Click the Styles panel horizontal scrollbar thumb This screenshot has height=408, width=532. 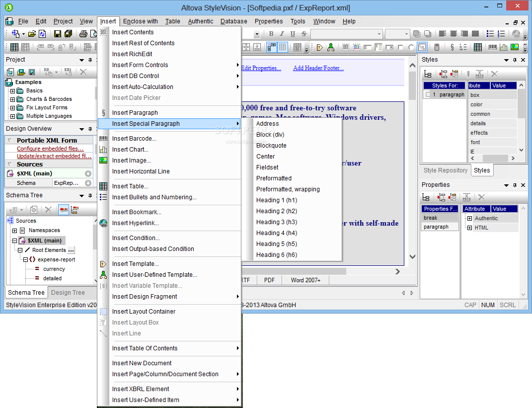coord(495,159)
